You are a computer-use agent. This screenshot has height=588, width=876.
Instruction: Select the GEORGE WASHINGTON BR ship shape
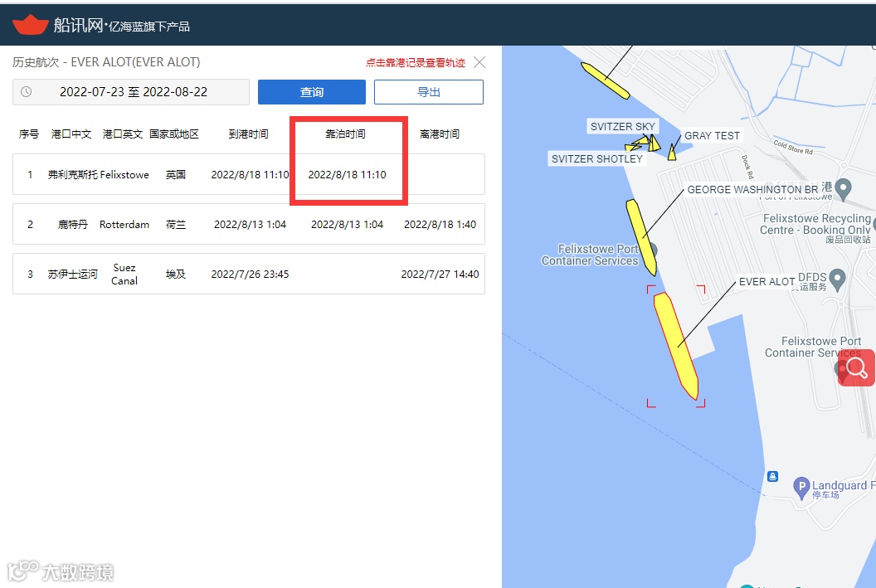tap(641, 237)
